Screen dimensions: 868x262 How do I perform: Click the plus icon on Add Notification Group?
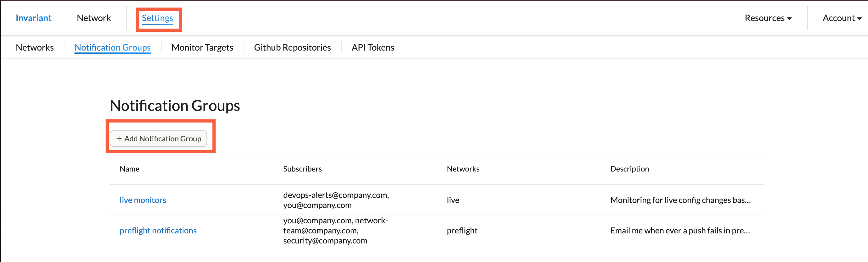pyautogui.click(x=119, y=139)
